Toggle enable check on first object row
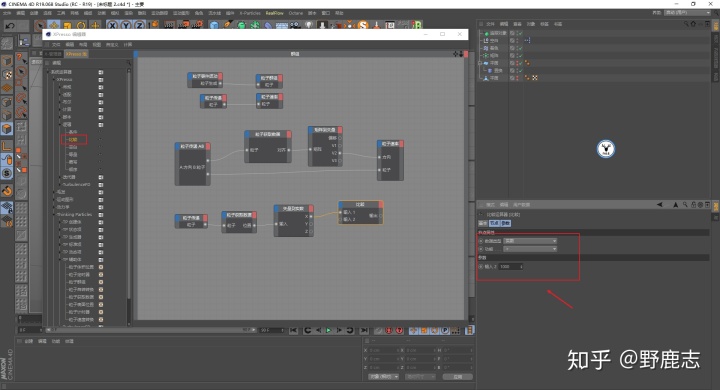 (521, 33)
